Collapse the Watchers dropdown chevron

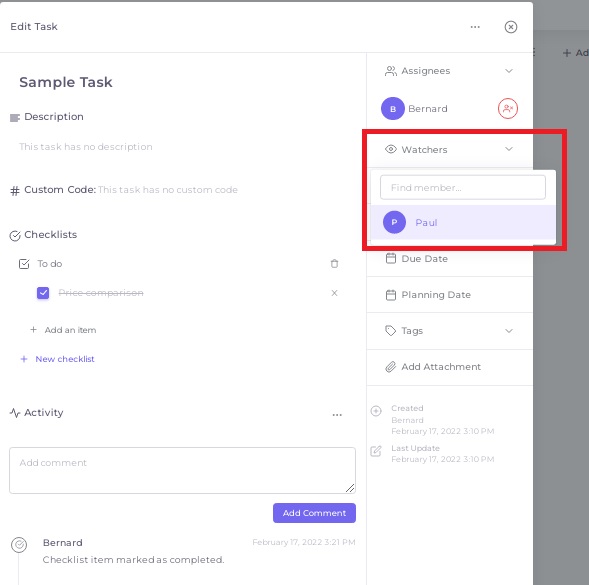(509, 149)
